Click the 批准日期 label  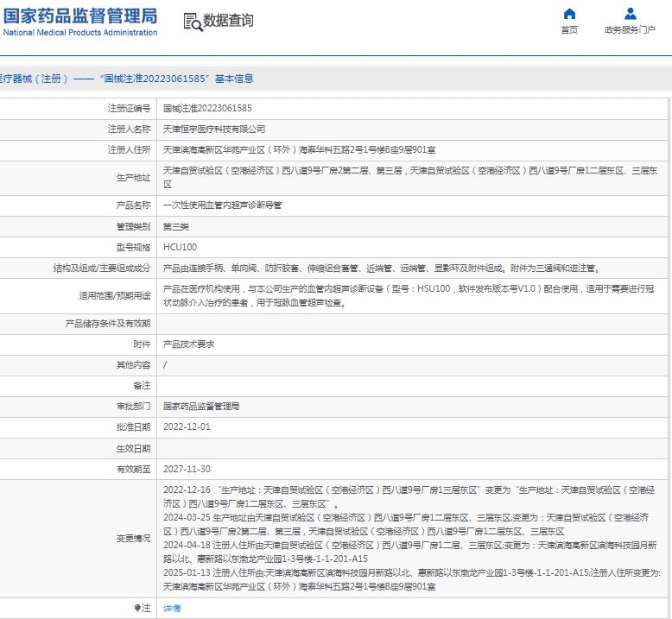(x=133, y=426)
